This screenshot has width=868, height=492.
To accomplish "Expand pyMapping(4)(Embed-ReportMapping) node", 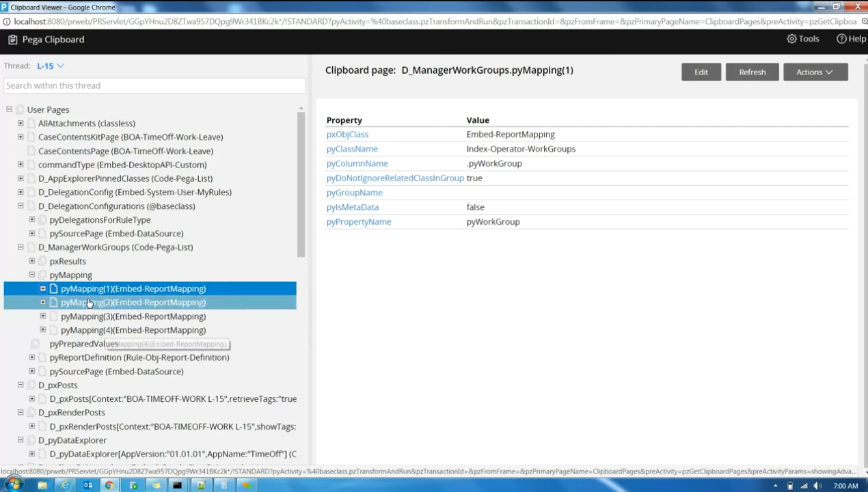I will click(42, 330).
